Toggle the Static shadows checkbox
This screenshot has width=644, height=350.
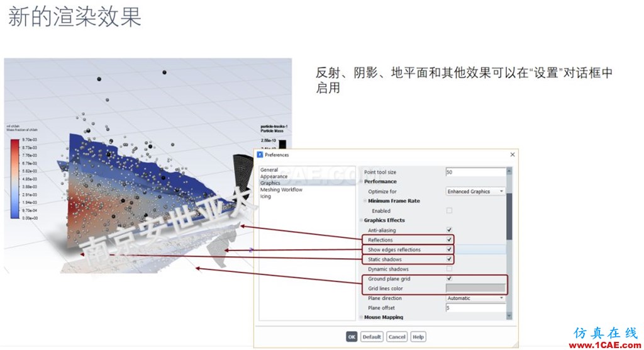pyautogui.click(x=449, y=259)
